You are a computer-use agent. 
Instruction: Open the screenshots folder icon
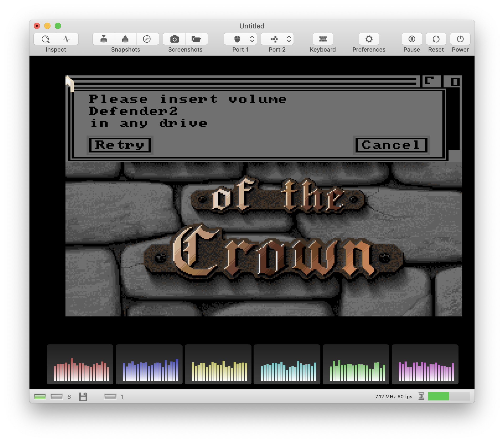(196, 39)
